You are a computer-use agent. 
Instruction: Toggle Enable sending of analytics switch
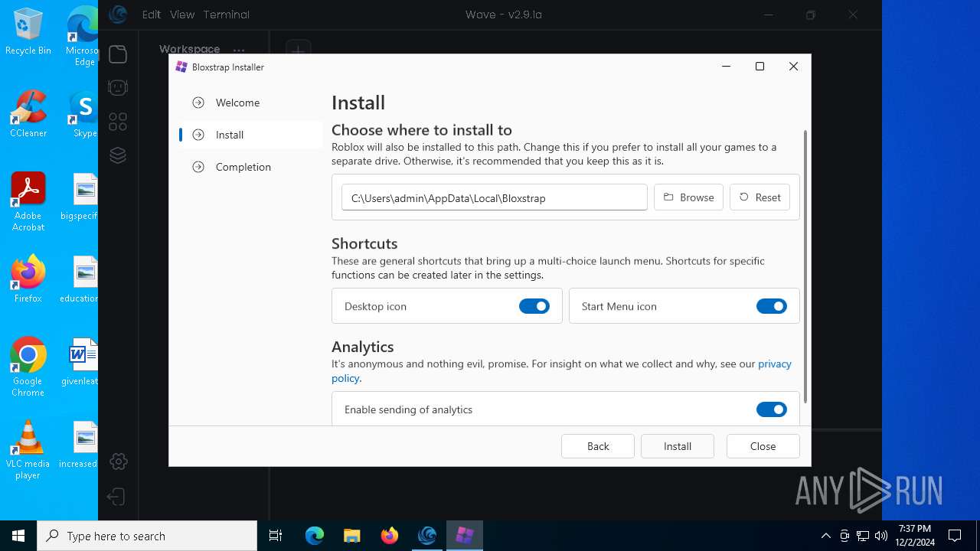pos(772,409)
